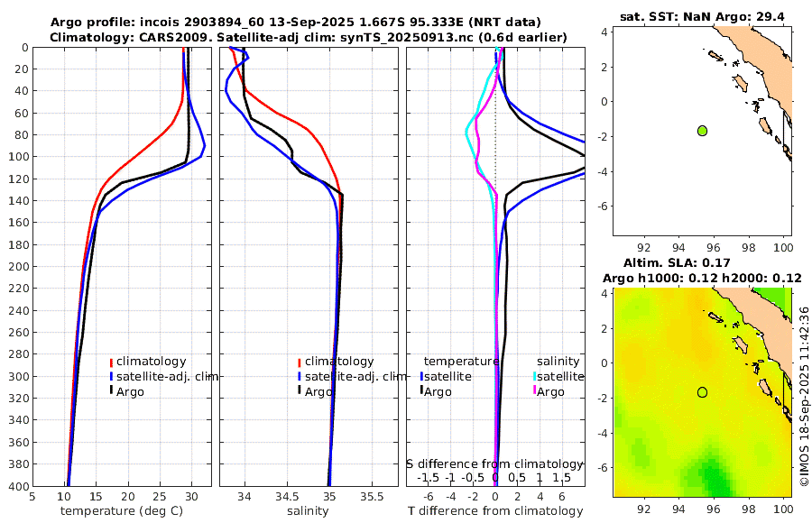The image size is (812, 523).
Task: Click blue satellite-adj. clim swatch in temperature legend
Action: coord(111,377)
